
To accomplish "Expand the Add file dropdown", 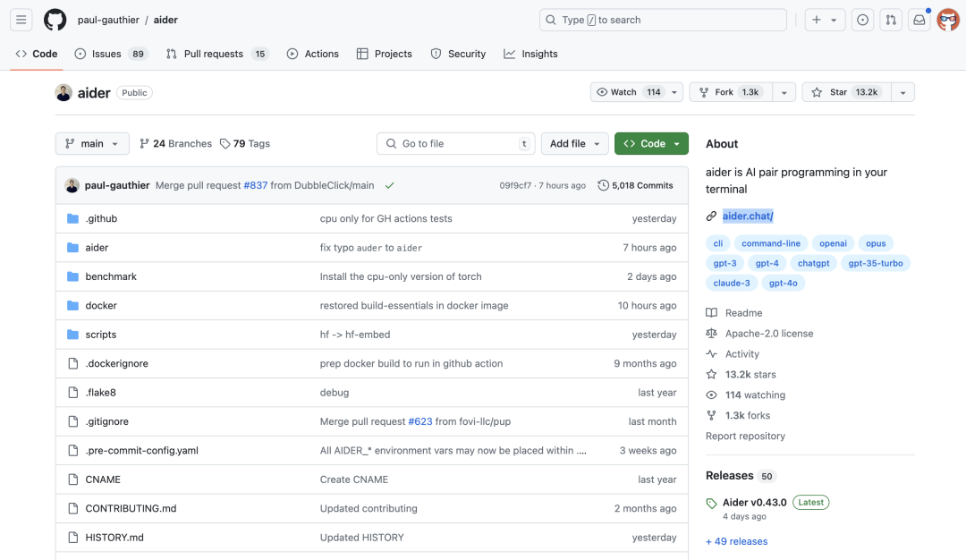I will (574, 143).
